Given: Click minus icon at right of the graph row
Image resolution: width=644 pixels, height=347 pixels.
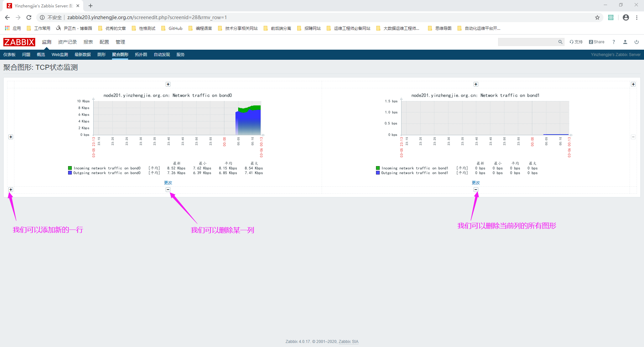Looking at the screenshot, I should (x=633, y=137).
